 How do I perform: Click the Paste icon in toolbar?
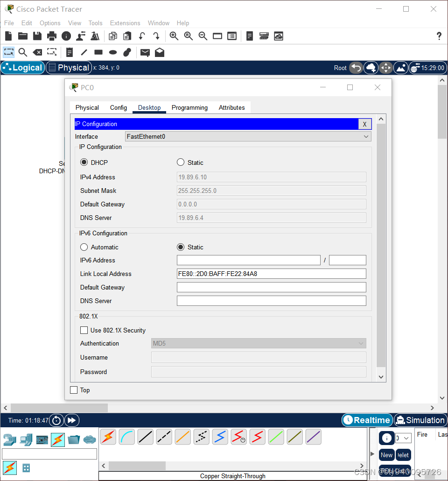coord(127,36)
